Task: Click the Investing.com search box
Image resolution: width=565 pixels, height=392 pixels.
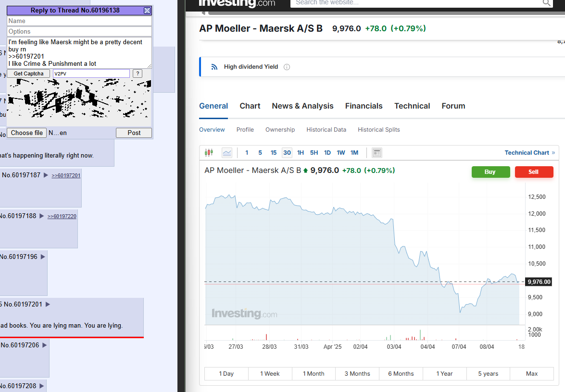Action: click(417, 3)
